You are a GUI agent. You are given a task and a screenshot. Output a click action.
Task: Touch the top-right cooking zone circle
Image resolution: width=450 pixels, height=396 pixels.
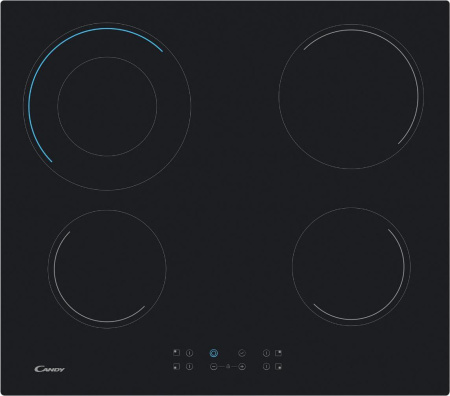(351, 96)
